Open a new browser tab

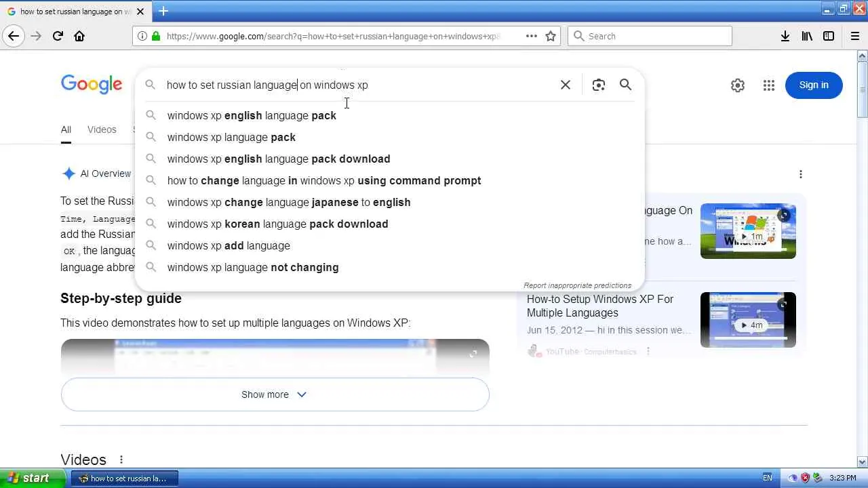(x=163, y=11)
